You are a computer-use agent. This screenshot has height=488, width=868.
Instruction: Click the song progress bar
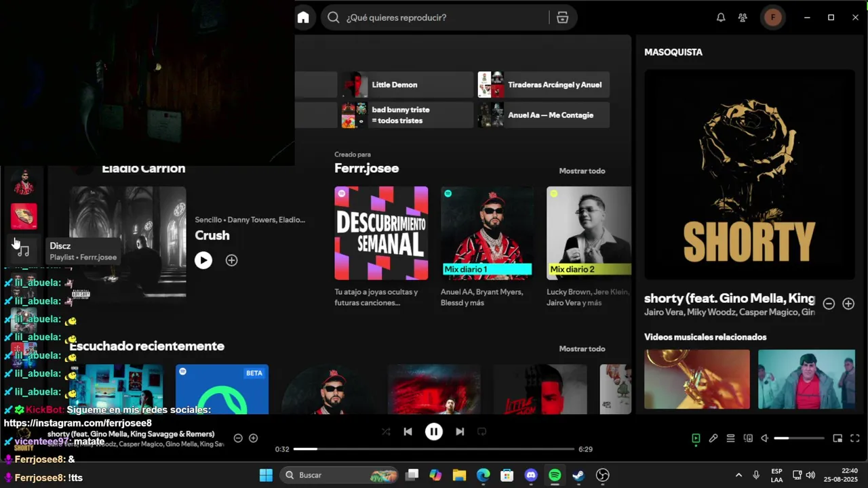coord(433,449)
